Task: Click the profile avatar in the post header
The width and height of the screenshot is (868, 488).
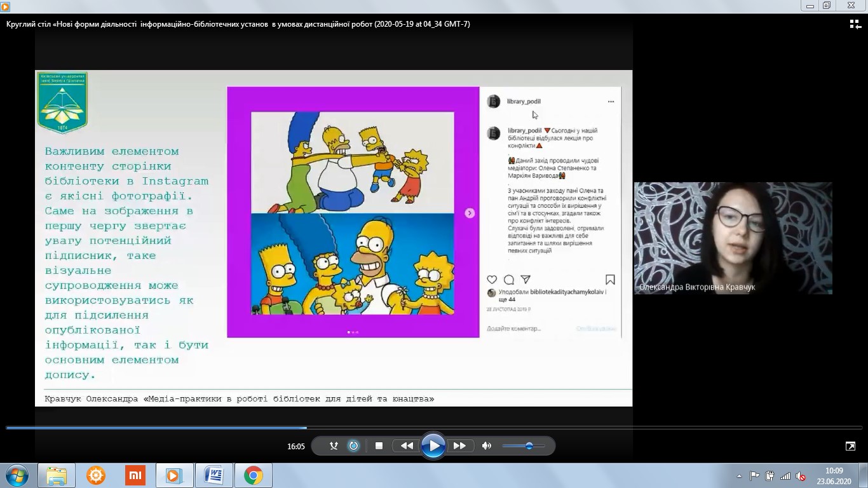Action: click(494, 102)
